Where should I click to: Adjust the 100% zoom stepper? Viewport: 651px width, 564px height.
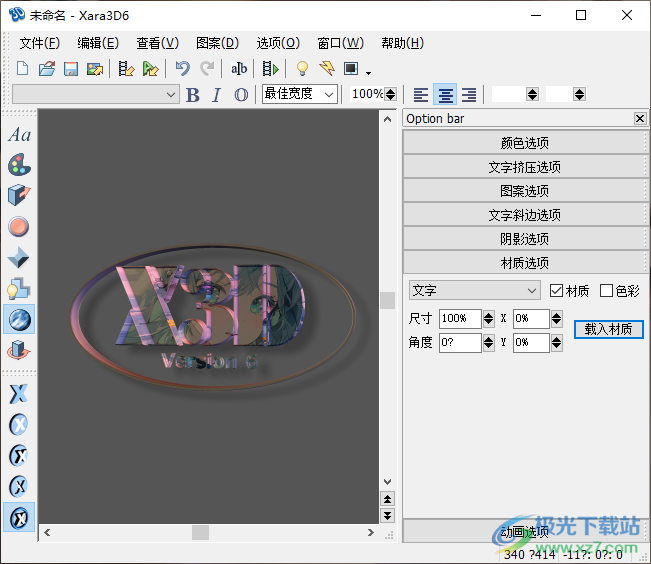(x=390, y=94)
